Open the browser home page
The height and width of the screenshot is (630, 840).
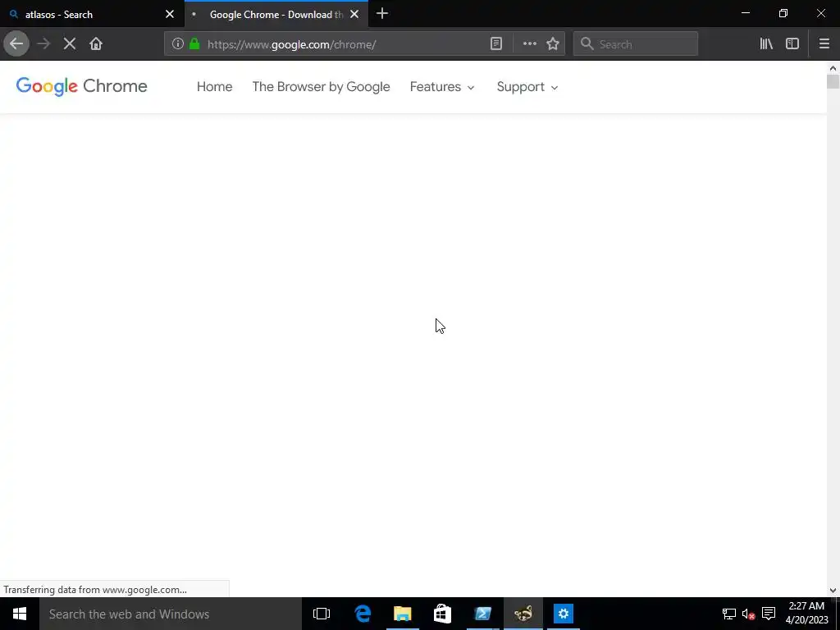pyautogui.click(x=96, y=44)
